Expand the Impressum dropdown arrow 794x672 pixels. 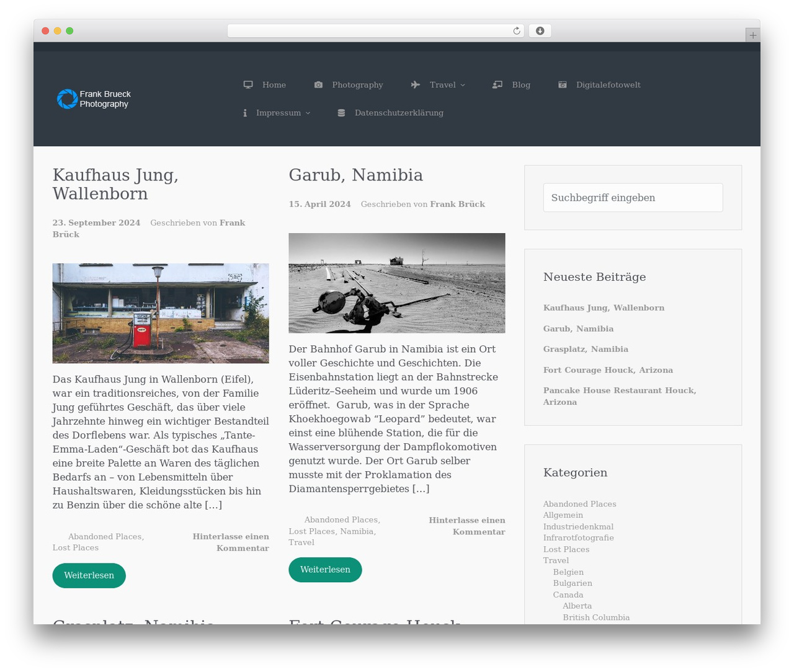point(308,113)
